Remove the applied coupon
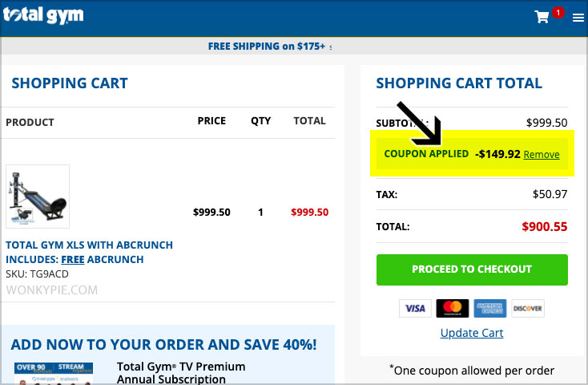The height and width of the screenshot is (385, 588). point(542,154)
